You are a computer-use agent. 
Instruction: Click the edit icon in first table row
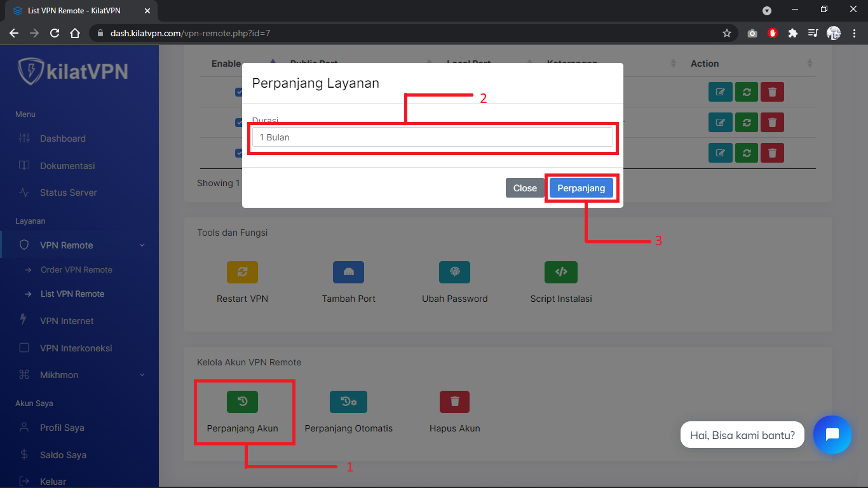[x=720, y=92]
